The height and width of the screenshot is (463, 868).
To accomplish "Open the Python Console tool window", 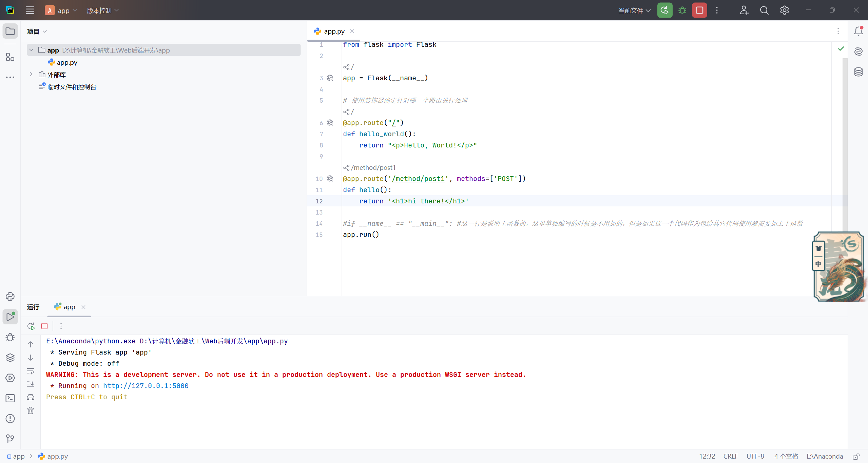I will click(10, 297).
